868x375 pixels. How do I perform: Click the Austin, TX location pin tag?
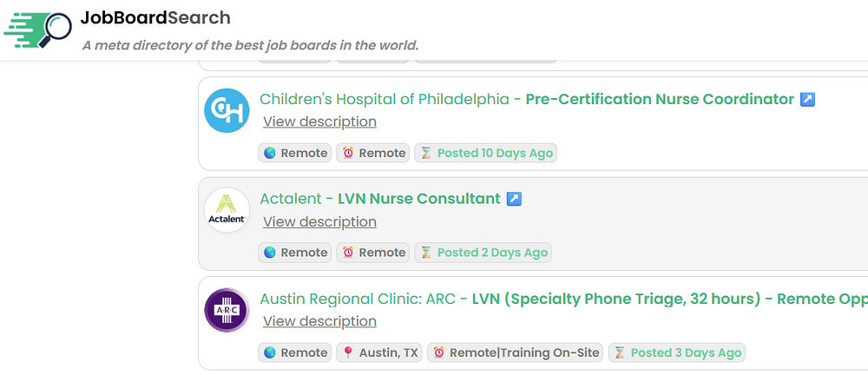click(378, 352)
